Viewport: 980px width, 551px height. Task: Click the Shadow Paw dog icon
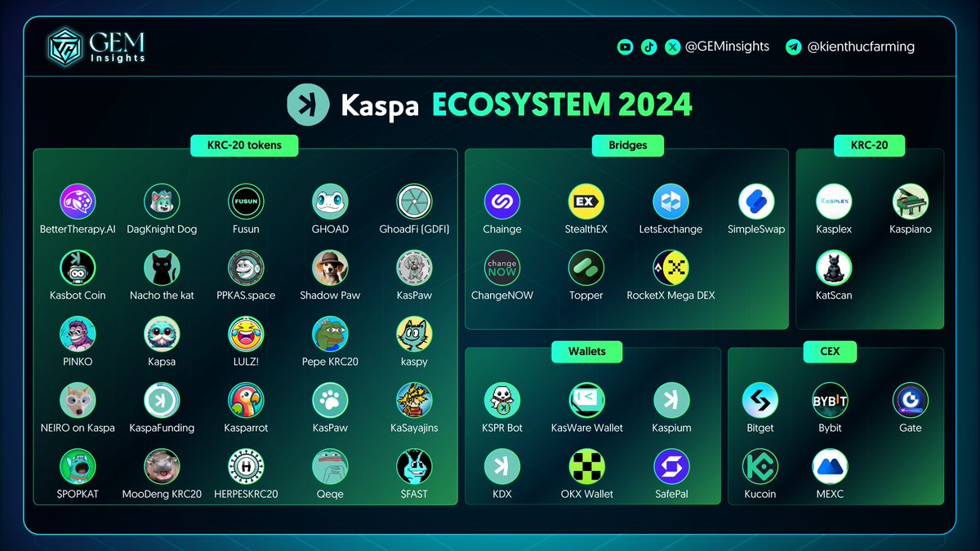click(330, 268)
